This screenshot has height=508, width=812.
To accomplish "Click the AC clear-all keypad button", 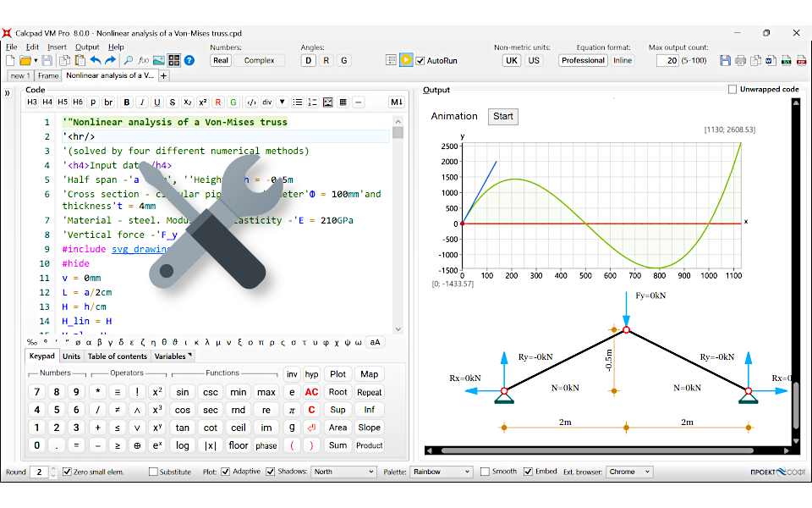I will coord(312,392).
